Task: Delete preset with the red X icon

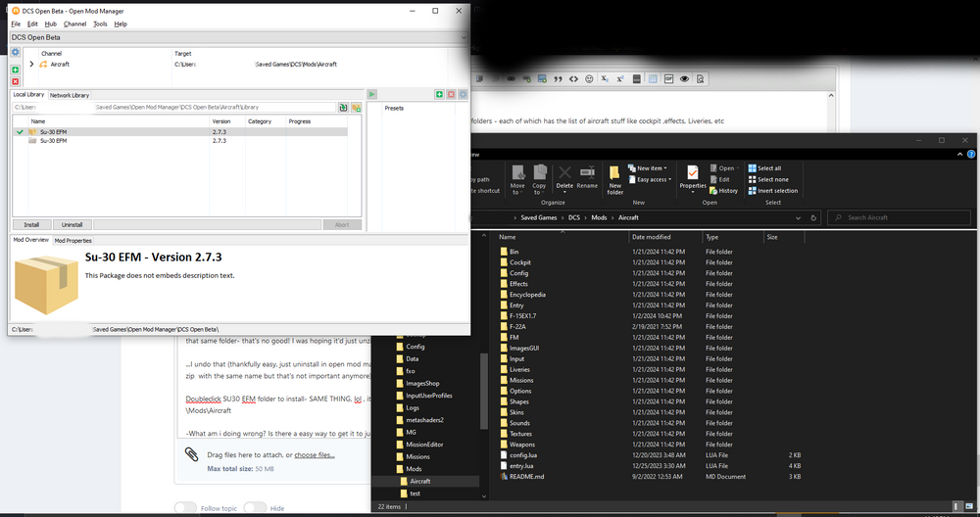Action: pyautogui.click(x=451, y=94)
